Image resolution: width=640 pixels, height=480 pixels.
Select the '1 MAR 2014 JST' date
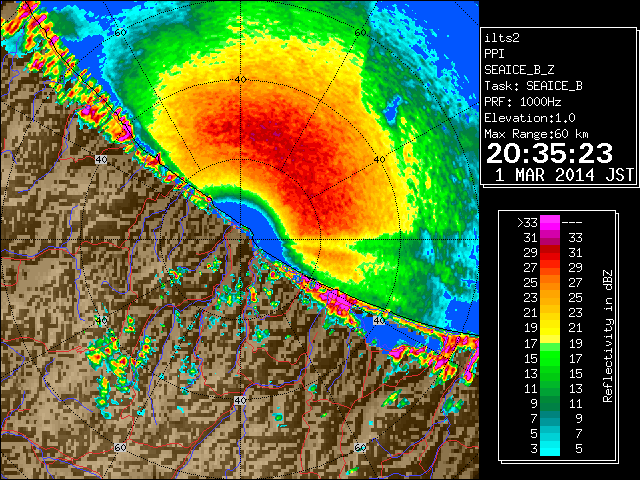(x=564, y=175)
